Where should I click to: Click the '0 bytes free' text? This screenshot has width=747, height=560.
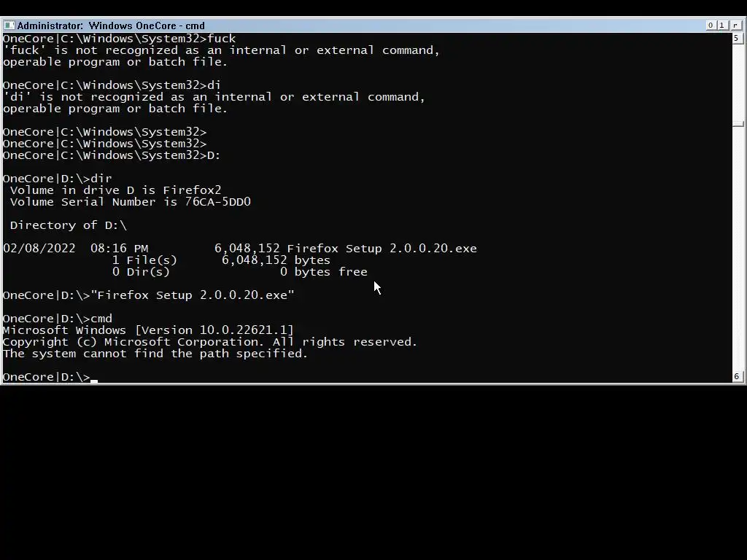[x=323, y=272]
